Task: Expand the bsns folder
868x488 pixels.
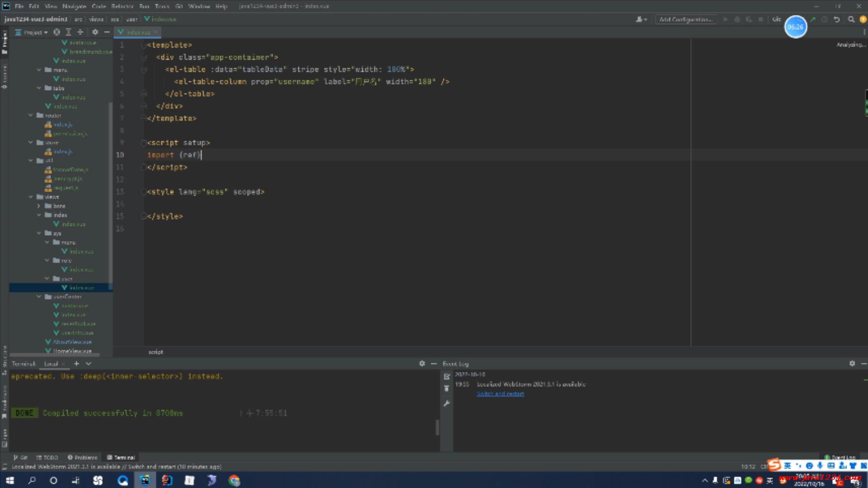Action: tap(39, 206)
